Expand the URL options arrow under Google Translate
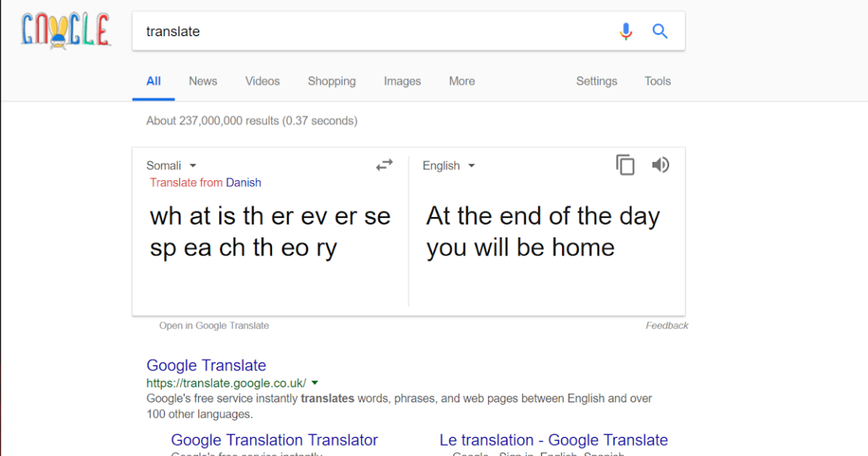The width and height of the screenshot is (868, 456). 315,382
